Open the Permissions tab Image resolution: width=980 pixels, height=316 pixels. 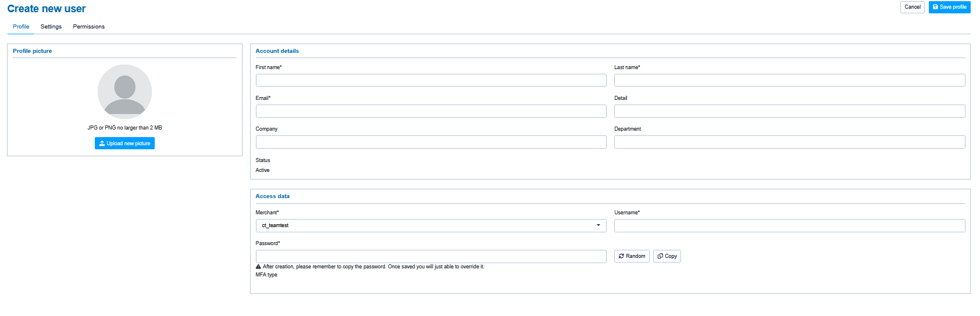[88, 27]
